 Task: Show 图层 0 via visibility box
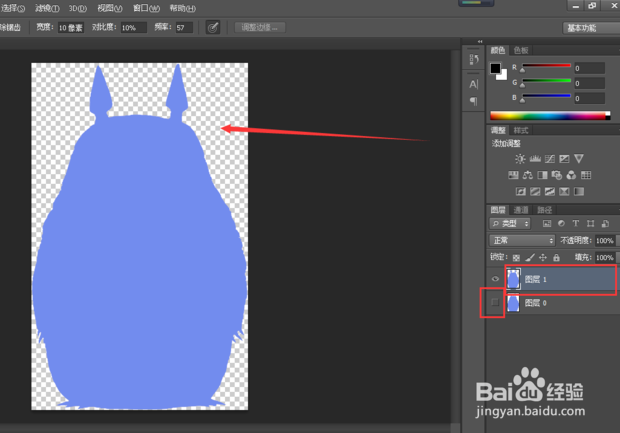pyautogui.click(x=495, y=303)
